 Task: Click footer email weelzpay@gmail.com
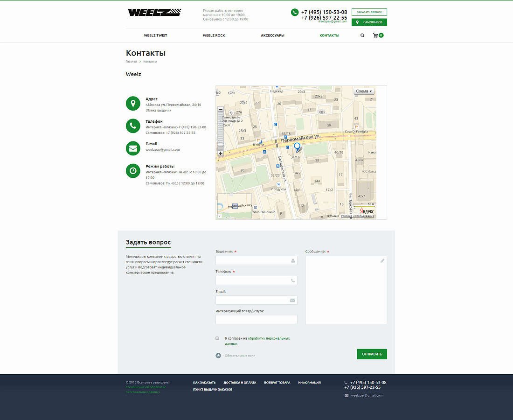click(367, 395)
